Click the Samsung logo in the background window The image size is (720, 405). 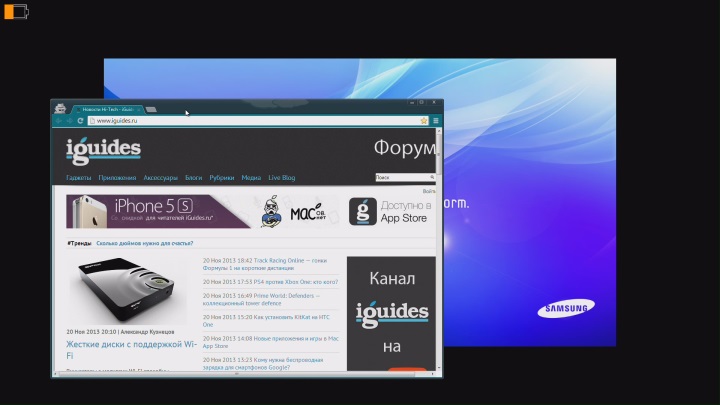point(566,308)
